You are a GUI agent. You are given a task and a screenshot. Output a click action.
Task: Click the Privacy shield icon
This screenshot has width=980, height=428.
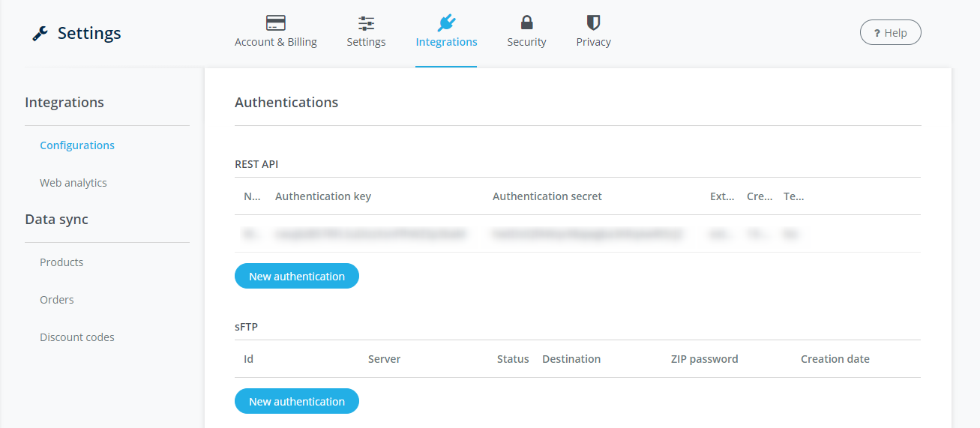pos(593,22)
